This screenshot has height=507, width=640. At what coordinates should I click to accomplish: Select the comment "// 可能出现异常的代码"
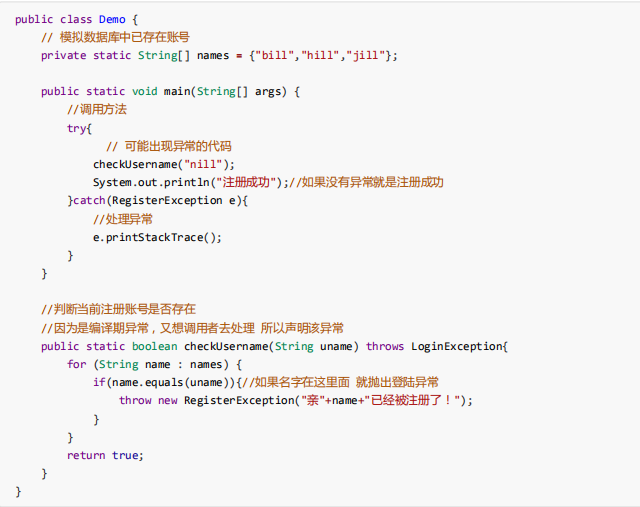[x=169, y=147]
